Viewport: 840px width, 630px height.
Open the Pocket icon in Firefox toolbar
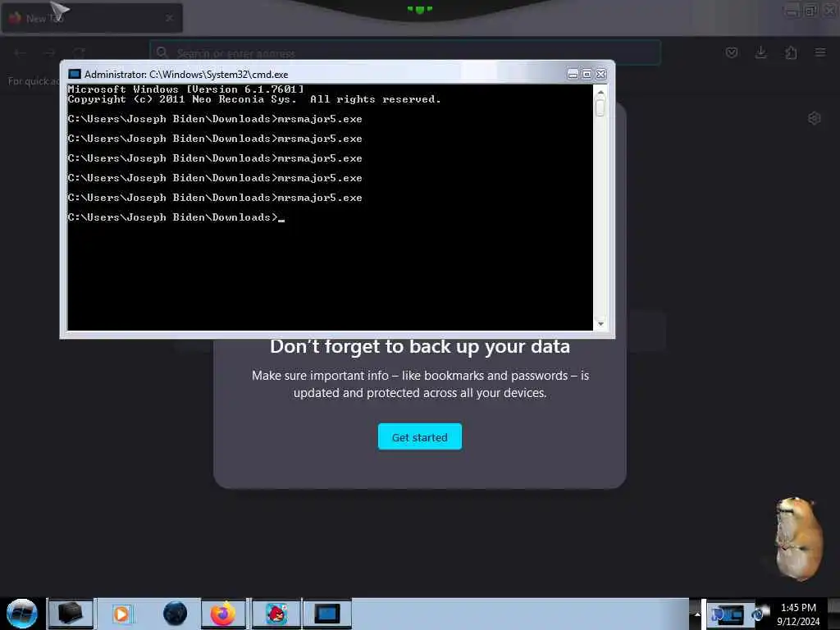click(732, 52)
